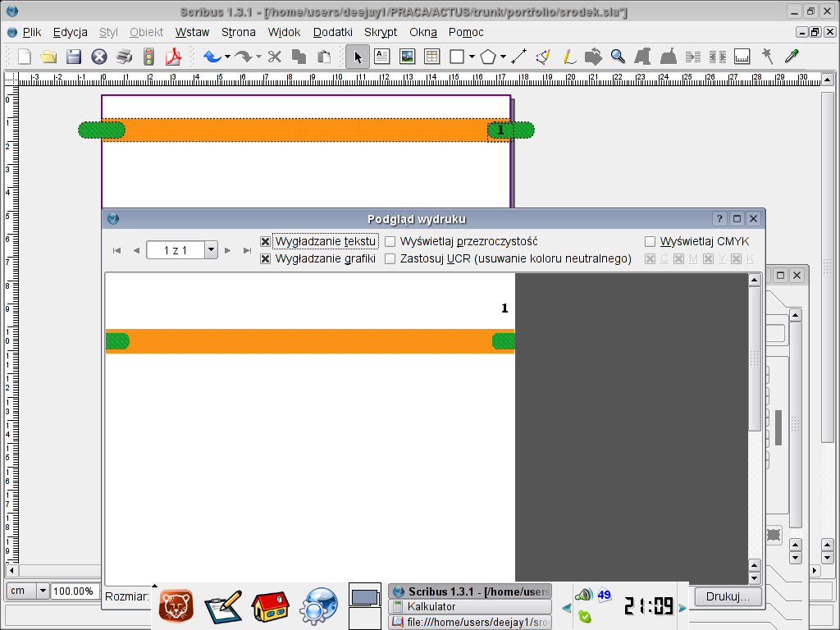Select the Insert Text Frame tool
Screen dimensions: 840x630
(381, 57)
